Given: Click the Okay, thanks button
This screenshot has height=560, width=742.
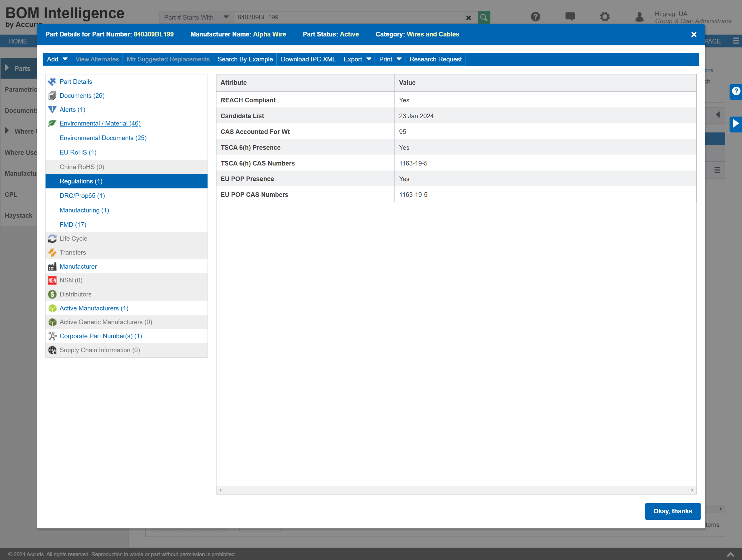Looking at the screenshot, I should coord(672,511).
